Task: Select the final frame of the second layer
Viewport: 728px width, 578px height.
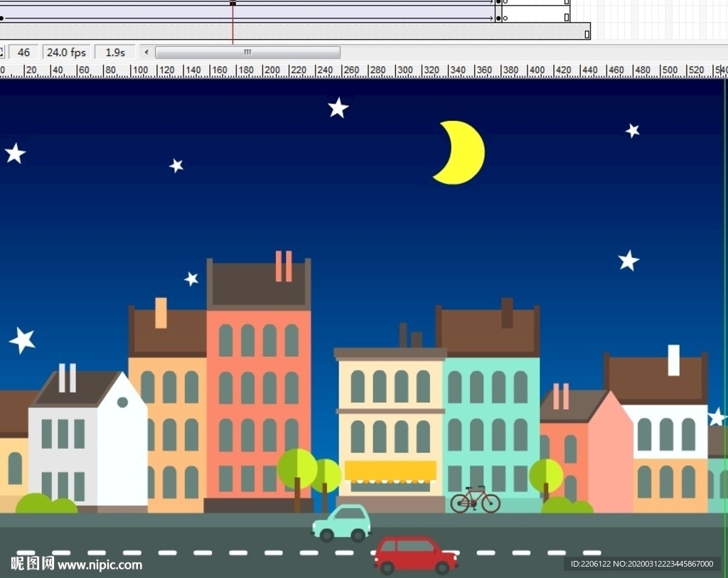Action: point(567,18)
